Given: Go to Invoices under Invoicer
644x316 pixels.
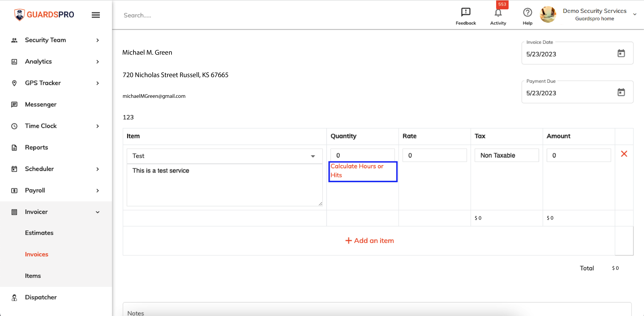Looking at the screenshot, I should pyautogui.click(x=37, y=254).
